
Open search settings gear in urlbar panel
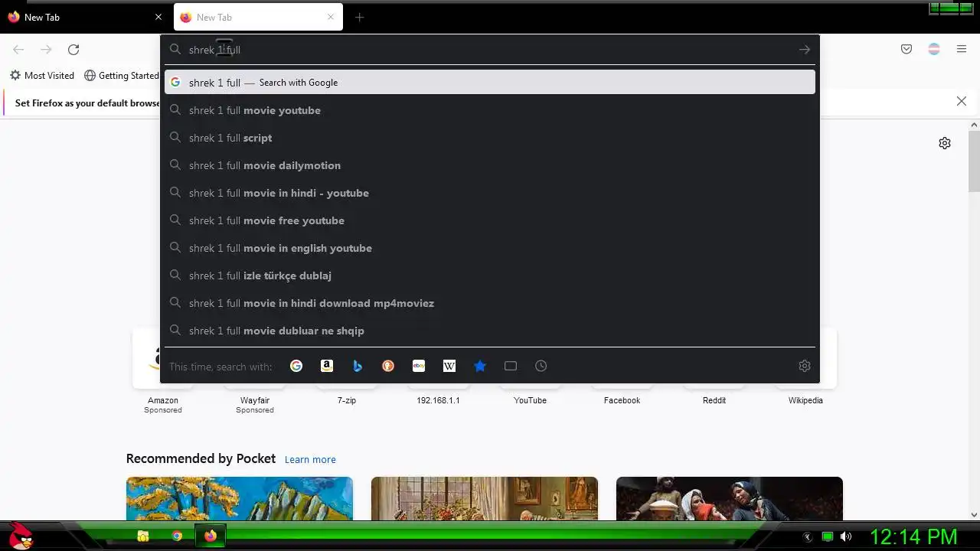[x=805, y=366]
